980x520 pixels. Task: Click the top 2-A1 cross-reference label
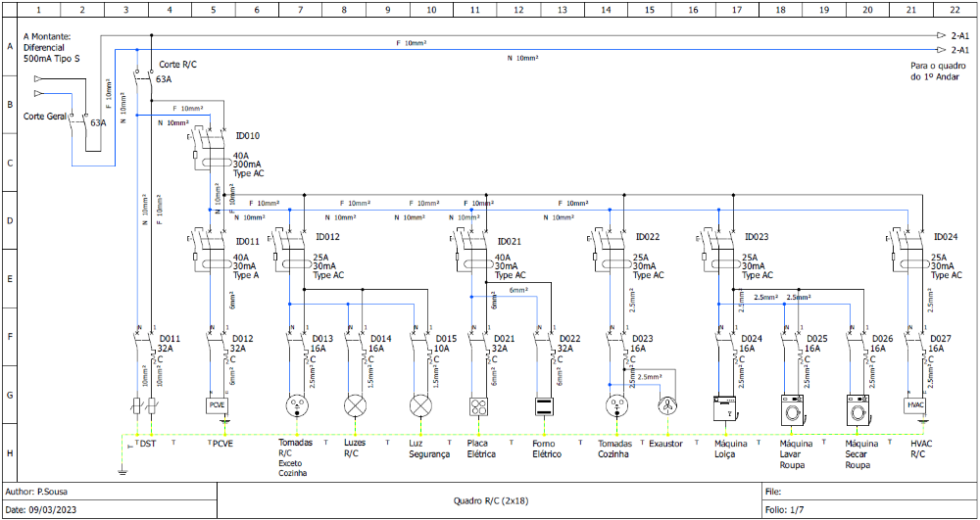pyautogui.click(x=959, y=35)
